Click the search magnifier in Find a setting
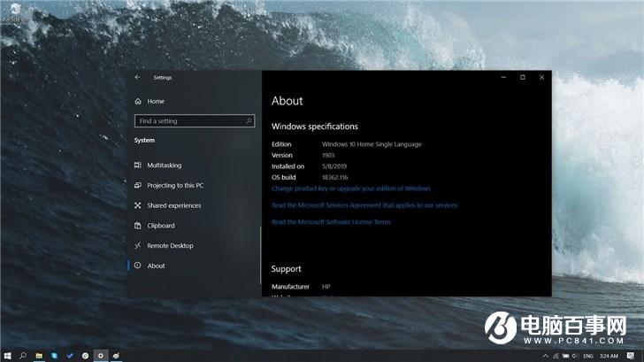 pos(249,120)
